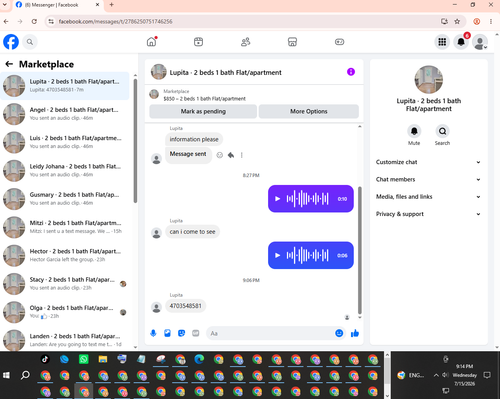Mute the Lupita conversation
500x399 pixels.
coord(414,131)
